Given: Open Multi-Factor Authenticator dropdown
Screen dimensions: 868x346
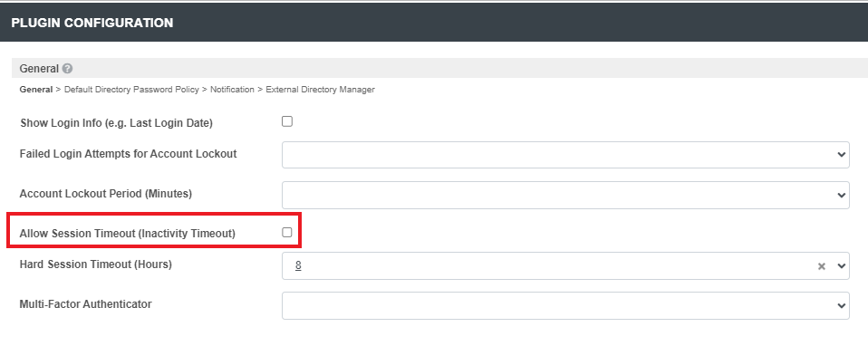Looking at the screenshot, I should coord(565,305).
